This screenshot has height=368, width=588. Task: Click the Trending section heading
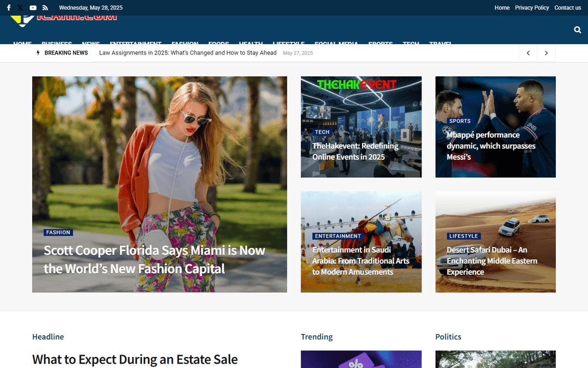pyautogui.click(x=316, y=337)
